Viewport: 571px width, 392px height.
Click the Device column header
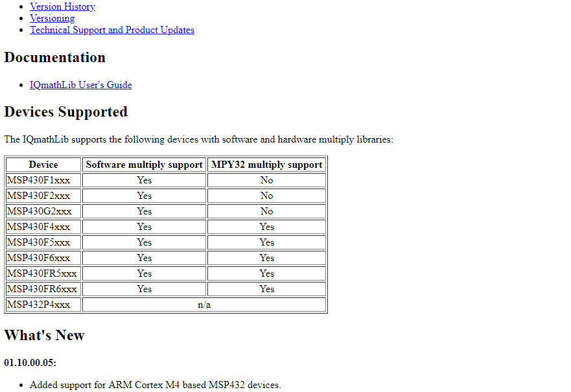point(43,165)
